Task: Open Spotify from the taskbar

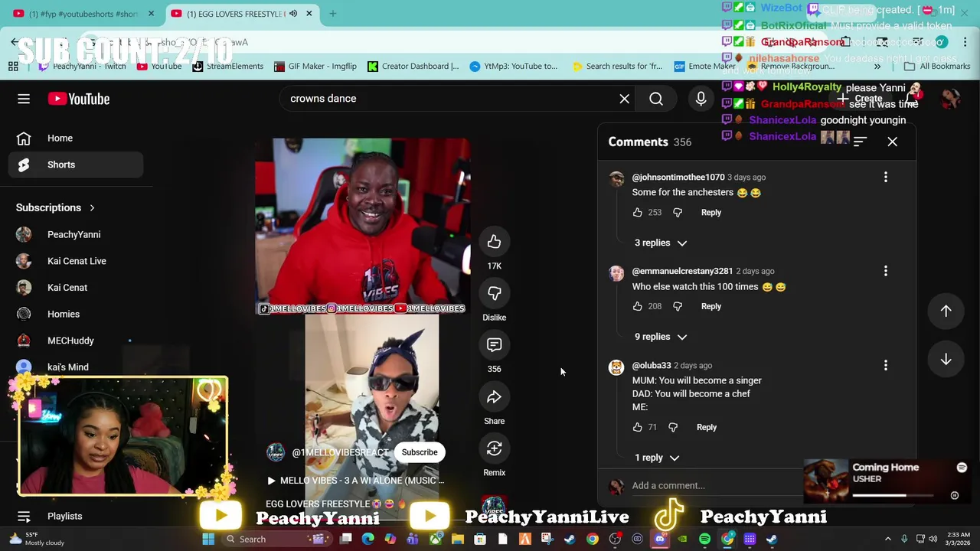Action: click(704, 540)
